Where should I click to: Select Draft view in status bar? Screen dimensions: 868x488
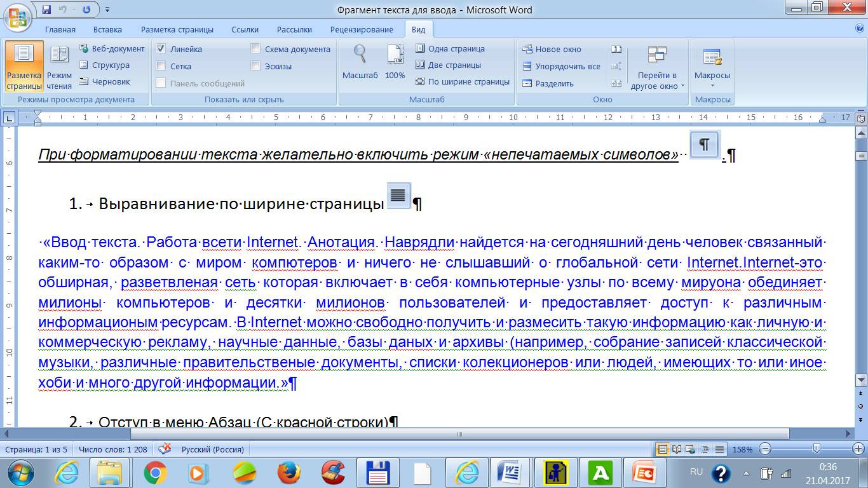pos(719,449)
